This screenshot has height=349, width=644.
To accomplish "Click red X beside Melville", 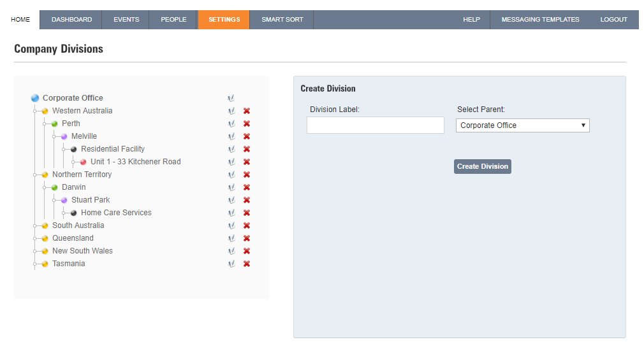I will 247,136.
